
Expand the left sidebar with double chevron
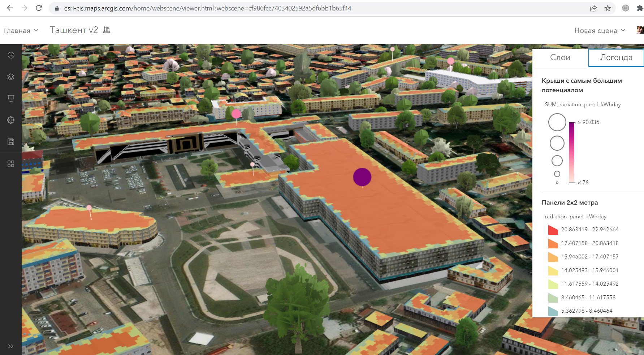point(10,346)
